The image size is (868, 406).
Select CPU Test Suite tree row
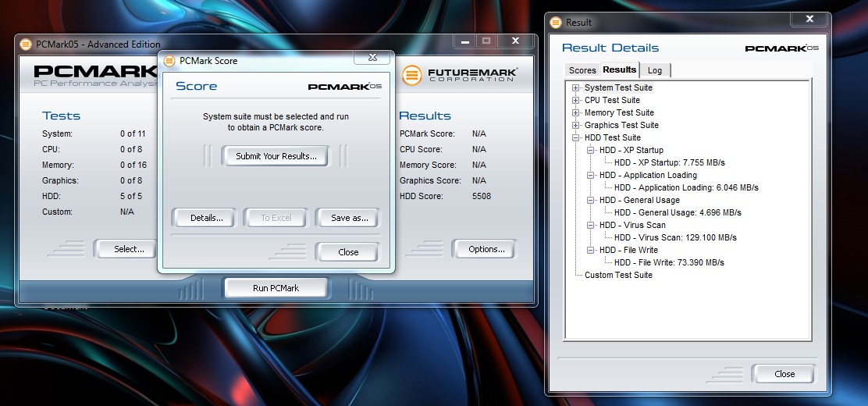click(x=612, y=100)
